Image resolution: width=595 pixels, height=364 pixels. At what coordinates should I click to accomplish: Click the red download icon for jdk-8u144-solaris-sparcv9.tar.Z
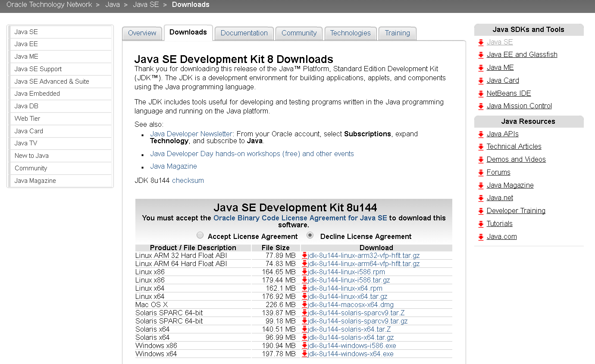pyautogui.click(x=304, y=313)
